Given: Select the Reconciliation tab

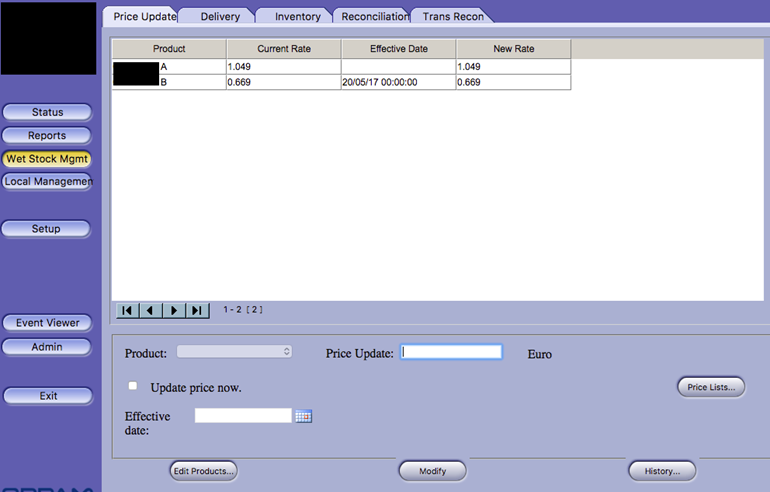Looking at the screenshot, I should 375,16.
